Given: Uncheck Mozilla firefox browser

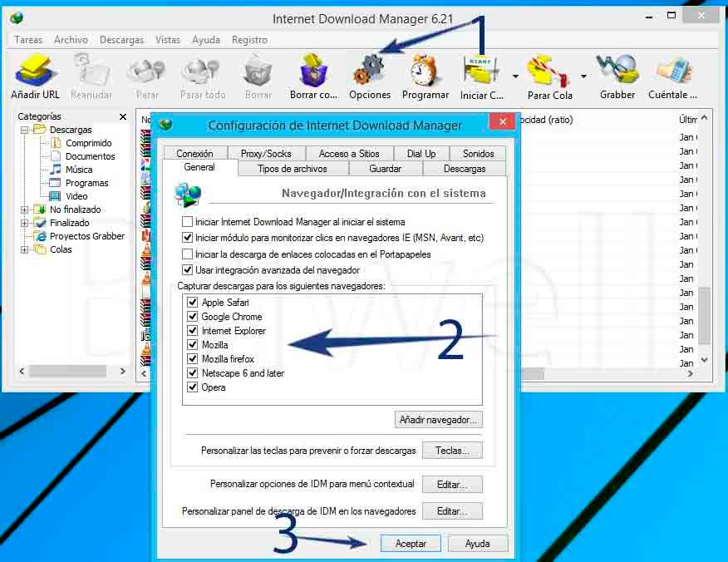Looking at the screenshot, I should pos(192,359).
